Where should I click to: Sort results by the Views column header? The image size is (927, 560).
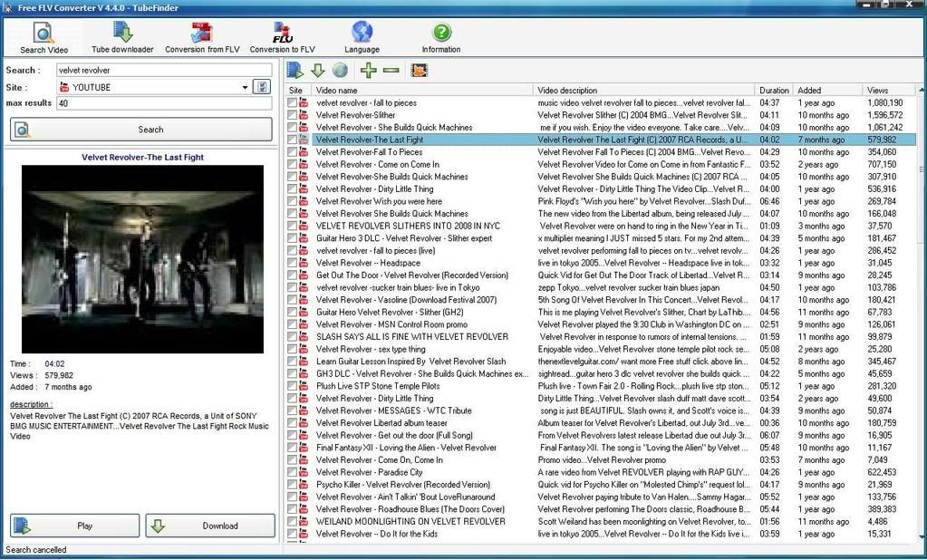pyautogui.click(x=889, y=91)
